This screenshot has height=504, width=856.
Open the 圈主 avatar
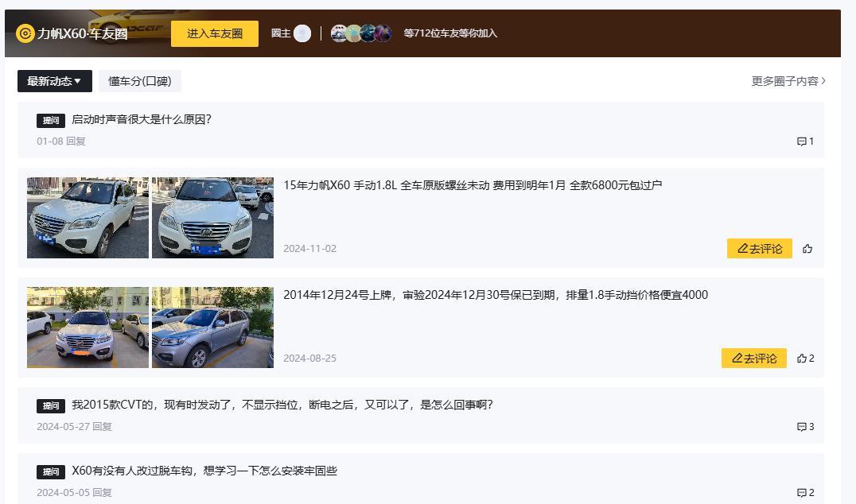tap(302, 33)
